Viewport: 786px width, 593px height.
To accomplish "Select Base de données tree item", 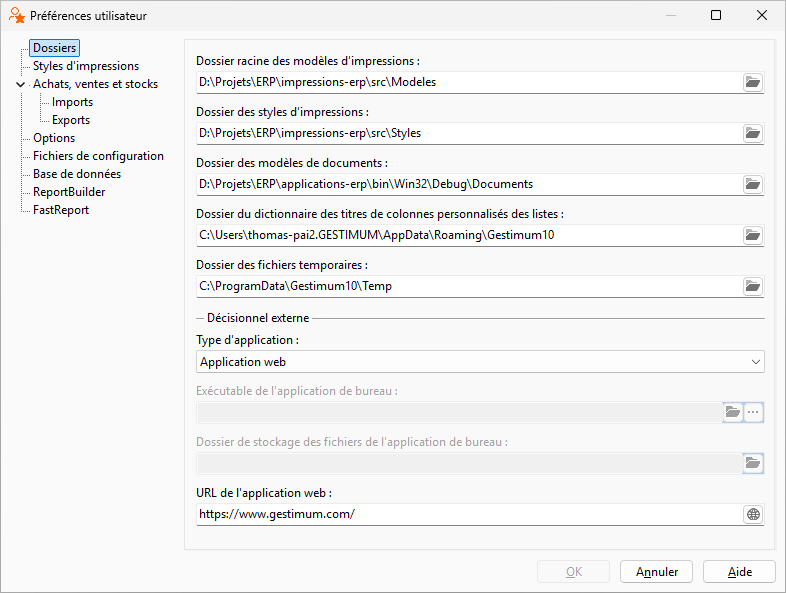I will [x=77, y=174].
